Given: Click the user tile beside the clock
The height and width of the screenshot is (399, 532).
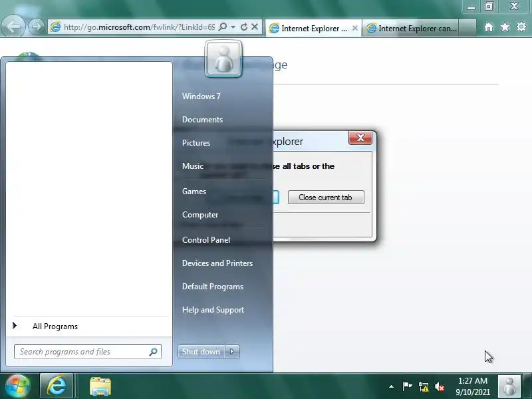Looking at the screenshot, I should 509,386.
